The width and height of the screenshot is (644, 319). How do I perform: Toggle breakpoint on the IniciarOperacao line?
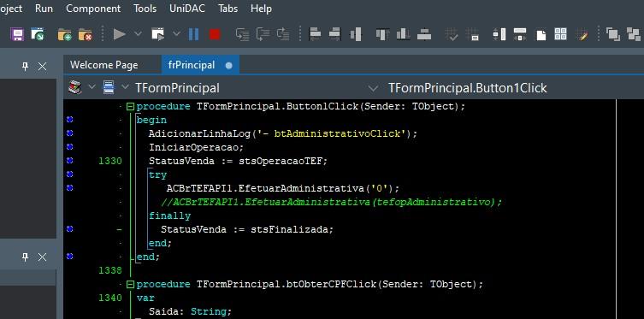pos(69,146)
